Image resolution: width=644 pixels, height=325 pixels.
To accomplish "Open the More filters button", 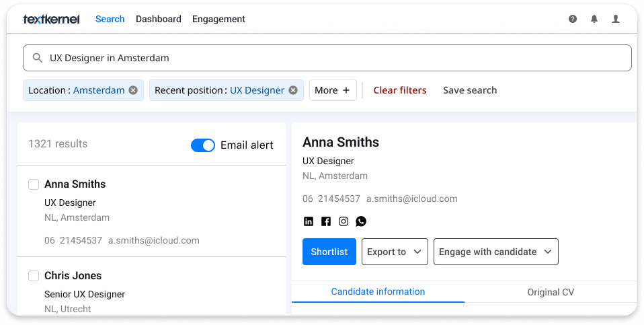I will [x=333, y=90].
